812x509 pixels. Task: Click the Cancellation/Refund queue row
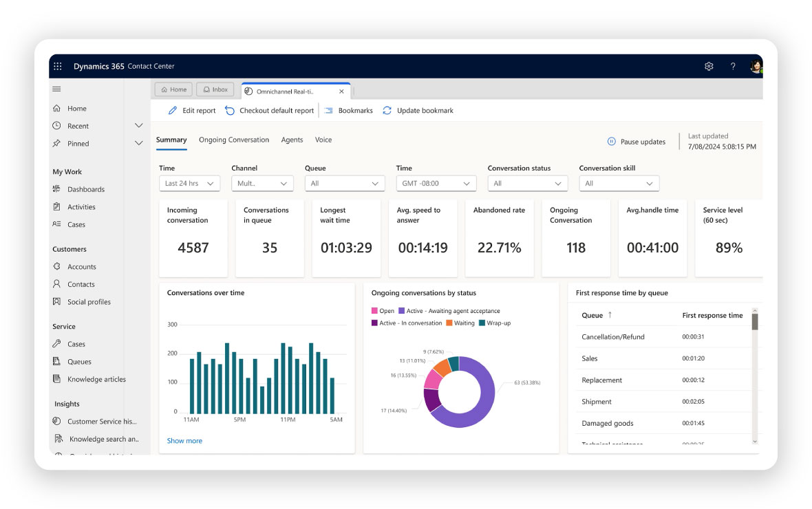663,336
